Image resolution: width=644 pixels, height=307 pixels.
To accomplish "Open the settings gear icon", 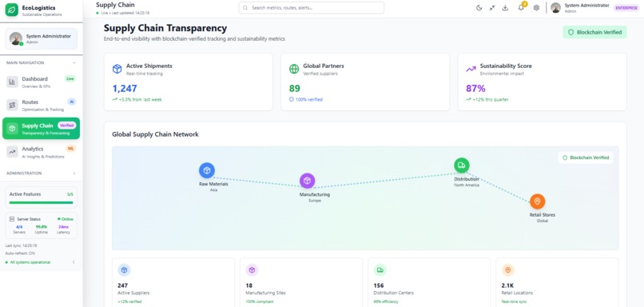I will 536,8.
